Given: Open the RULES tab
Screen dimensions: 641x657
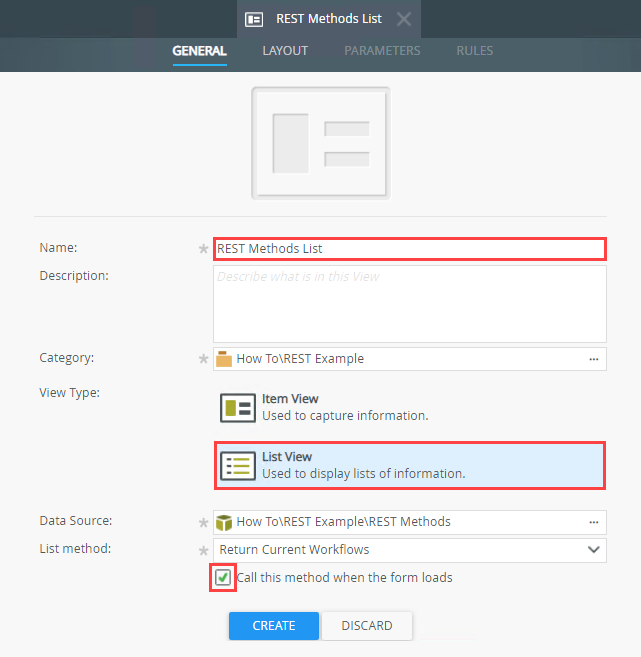Looking at the screenshot, I should point(474,51).
